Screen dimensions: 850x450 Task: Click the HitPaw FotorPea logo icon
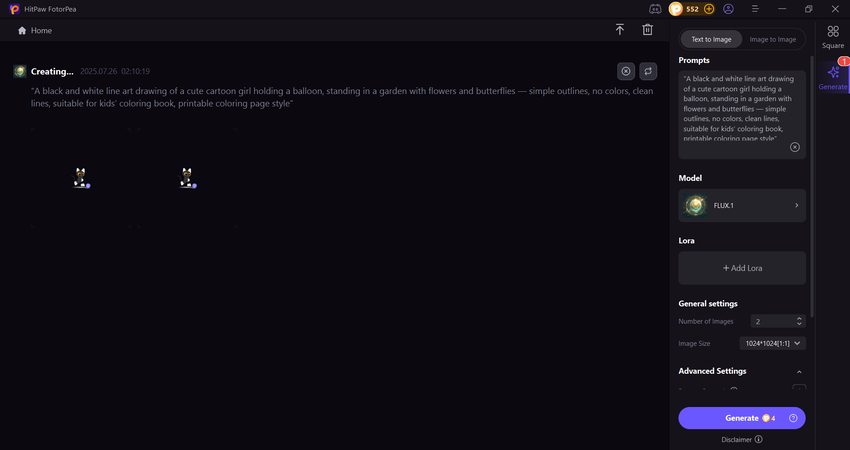[x=15, y=9]
